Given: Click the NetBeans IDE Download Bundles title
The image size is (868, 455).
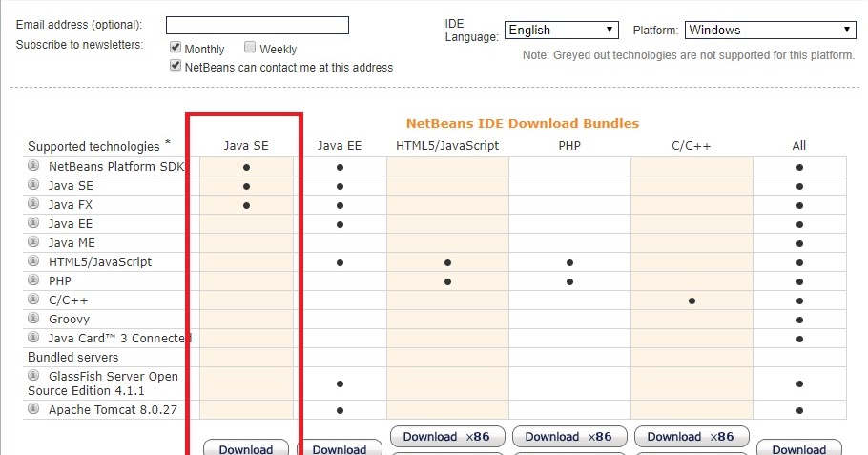Looking at the screenshot, I should click(x=523, y=123).
